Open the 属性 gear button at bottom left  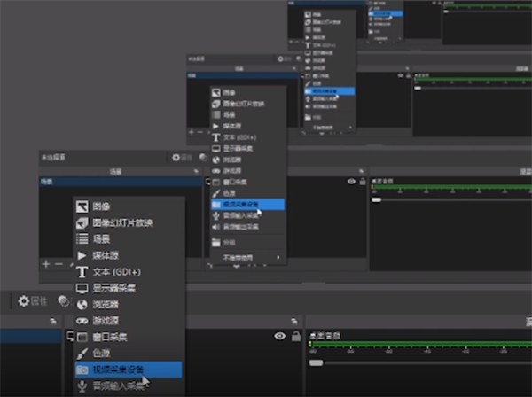pos(35,301)
